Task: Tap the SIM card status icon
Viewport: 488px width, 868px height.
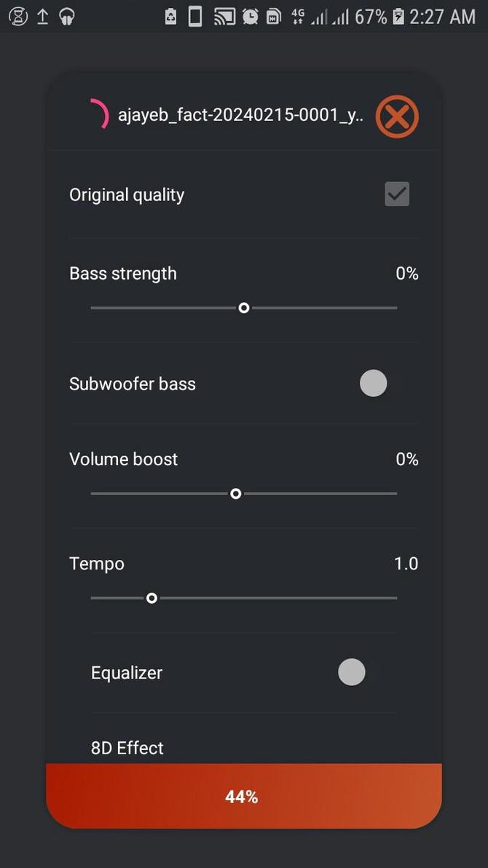Action: click(x=273, y=16)
